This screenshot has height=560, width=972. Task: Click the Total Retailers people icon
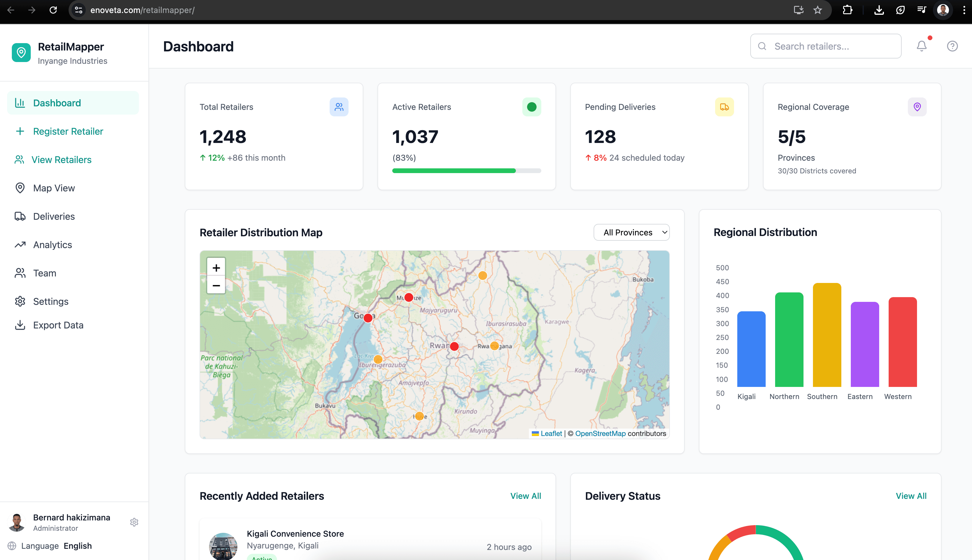coord(339,107)
